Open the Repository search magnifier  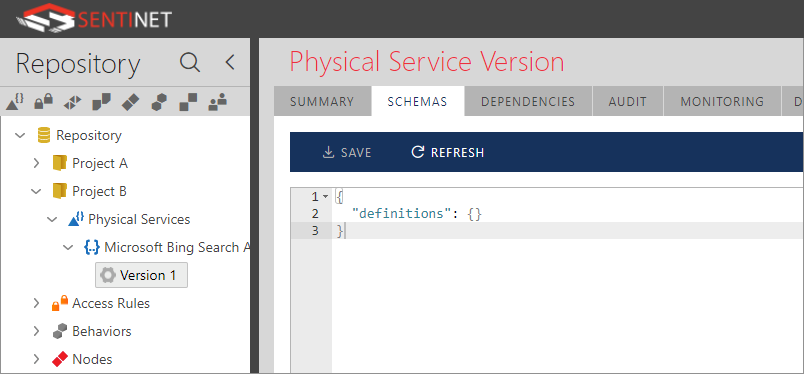pos(190,63)
